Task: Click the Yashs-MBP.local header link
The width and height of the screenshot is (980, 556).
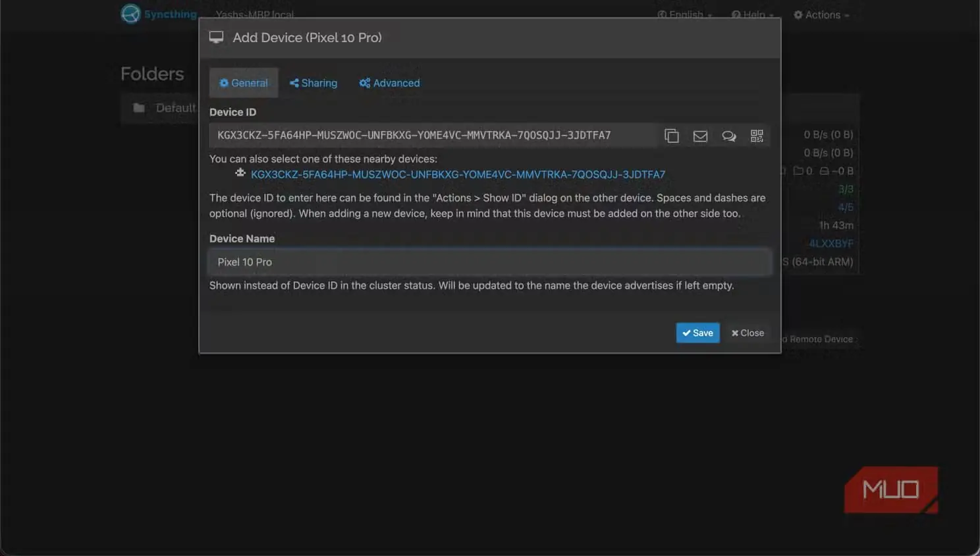Action: 255,14
